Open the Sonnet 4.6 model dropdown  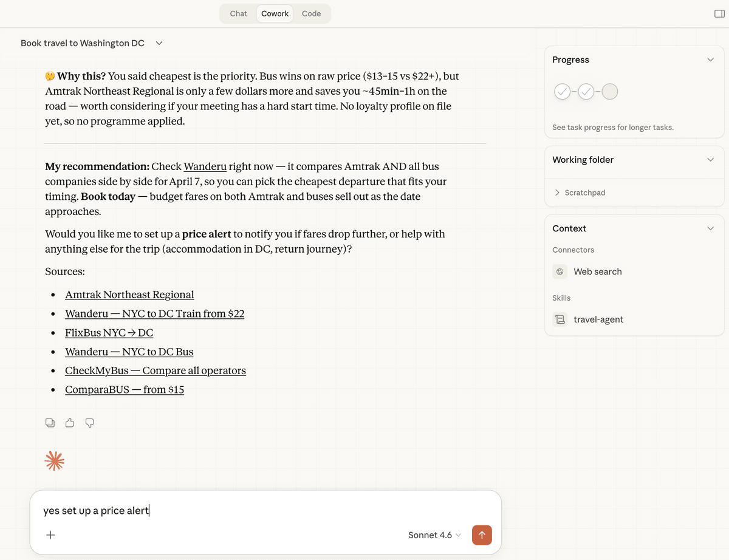point(434,535)
